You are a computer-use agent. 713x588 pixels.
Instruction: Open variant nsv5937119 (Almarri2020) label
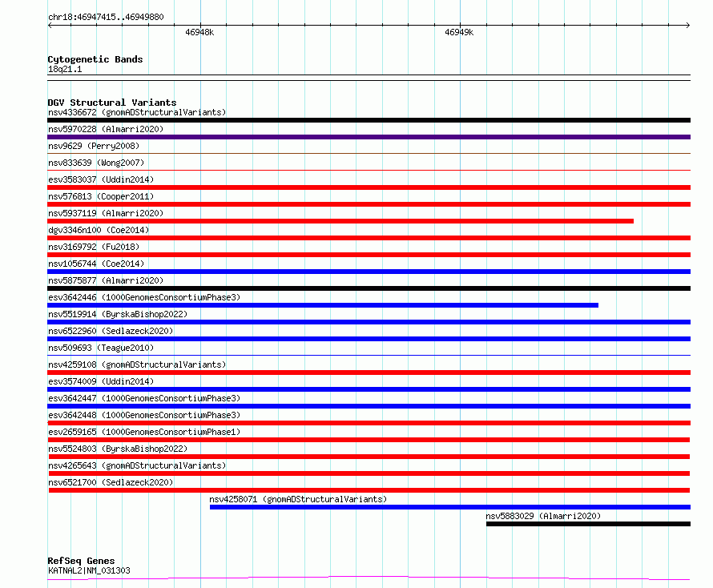click(106, 213)
